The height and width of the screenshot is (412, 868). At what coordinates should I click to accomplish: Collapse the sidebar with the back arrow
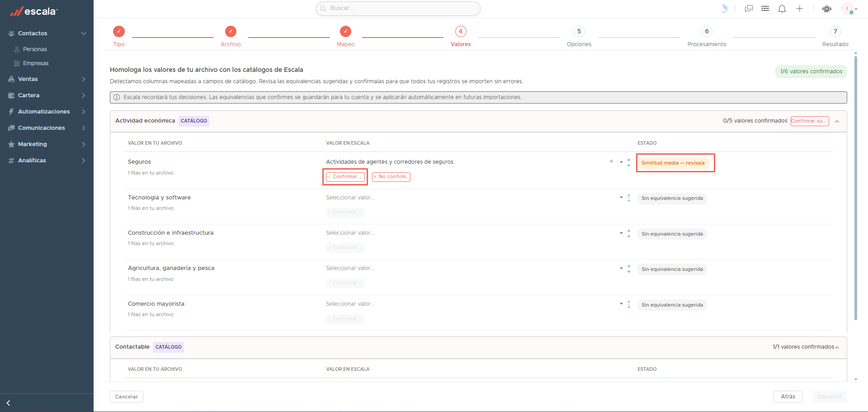coord(8,403)
